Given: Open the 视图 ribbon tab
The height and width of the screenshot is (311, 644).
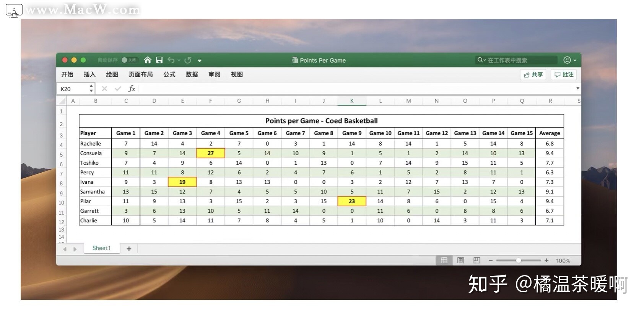Looking at the screenshot, I should point(237,74).
